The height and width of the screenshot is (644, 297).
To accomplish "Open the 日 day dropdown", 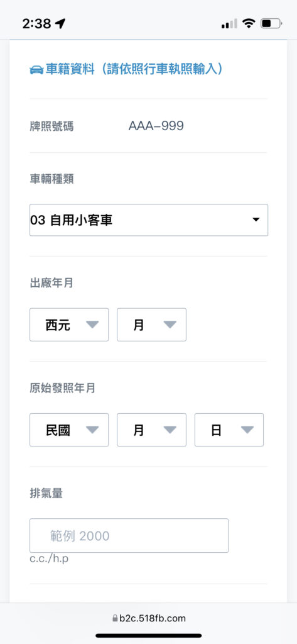I will pyautogui.click(x=229, y=430).
